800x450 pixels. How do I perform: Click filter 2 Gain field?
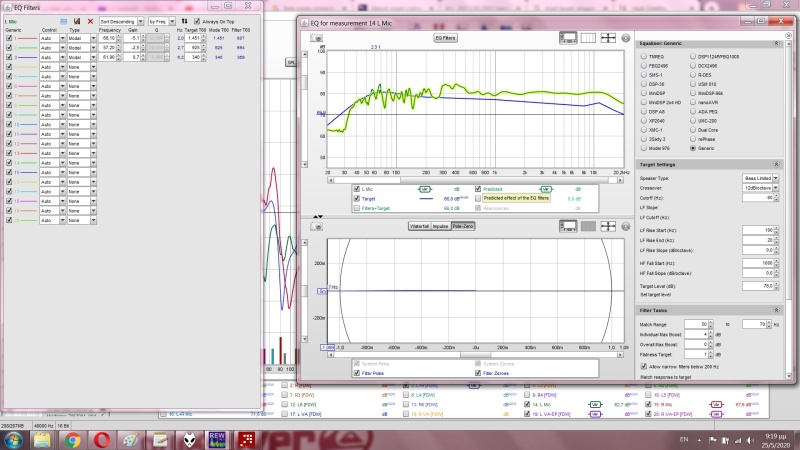point(132,47)
